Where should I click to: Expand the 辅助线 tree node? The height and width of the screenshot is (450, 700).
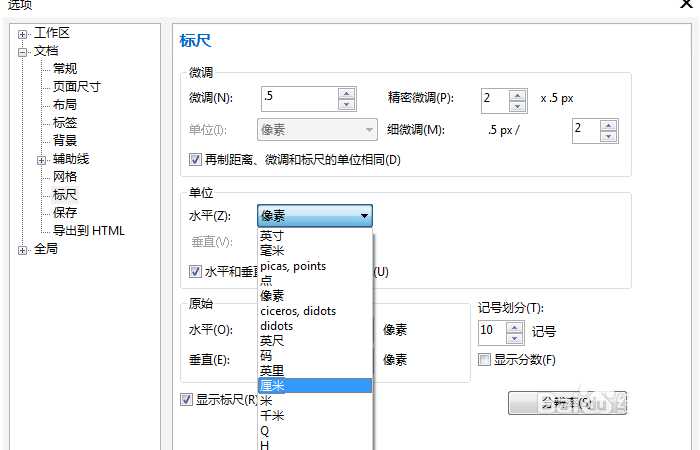pos(41,159)
